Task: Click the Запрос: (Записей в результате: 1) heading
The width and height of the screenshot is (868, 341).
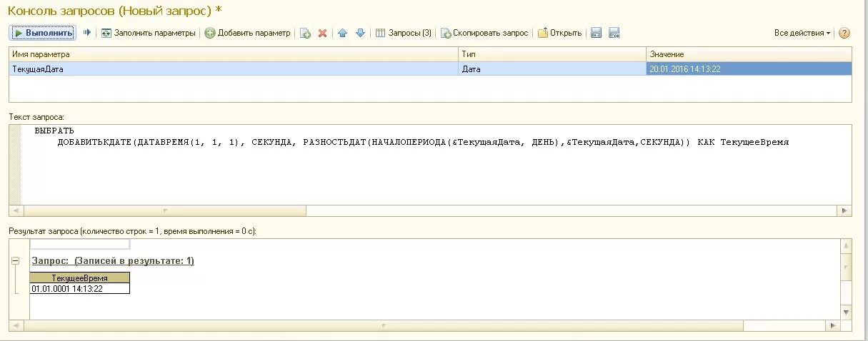Action: pyautogui.click(x=113, y=261)
